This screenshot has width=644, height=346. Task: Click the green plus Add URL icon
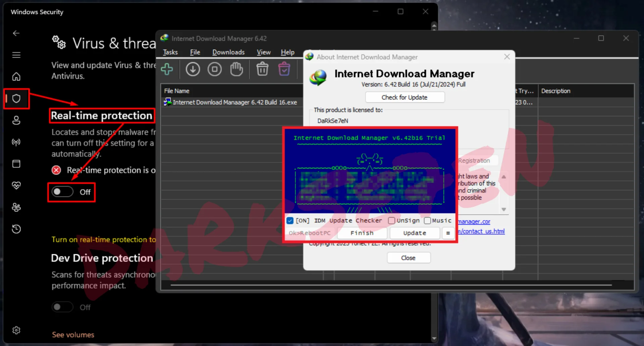[167, 69]
